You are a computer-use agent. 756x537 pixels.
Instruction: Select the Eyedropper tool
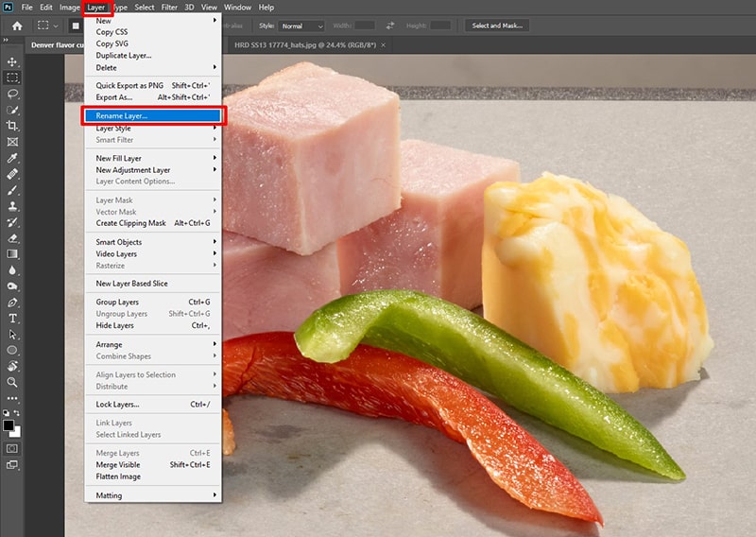12,158
